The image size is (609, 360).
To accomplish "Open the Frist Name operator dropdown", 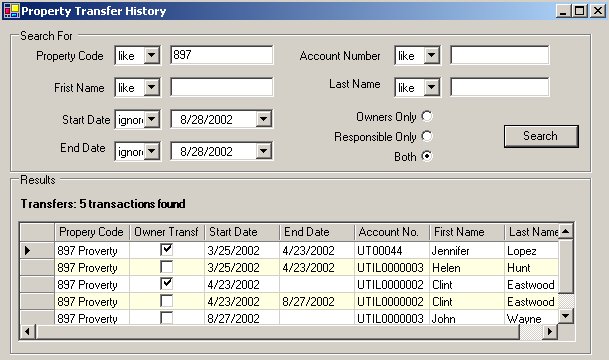I will point(151,87).
